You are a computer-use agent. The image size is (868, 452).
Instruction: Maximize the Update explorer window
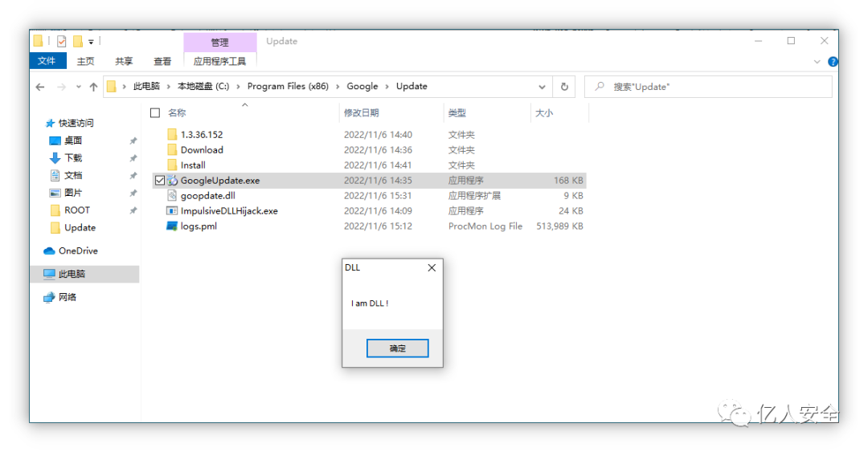791,41
